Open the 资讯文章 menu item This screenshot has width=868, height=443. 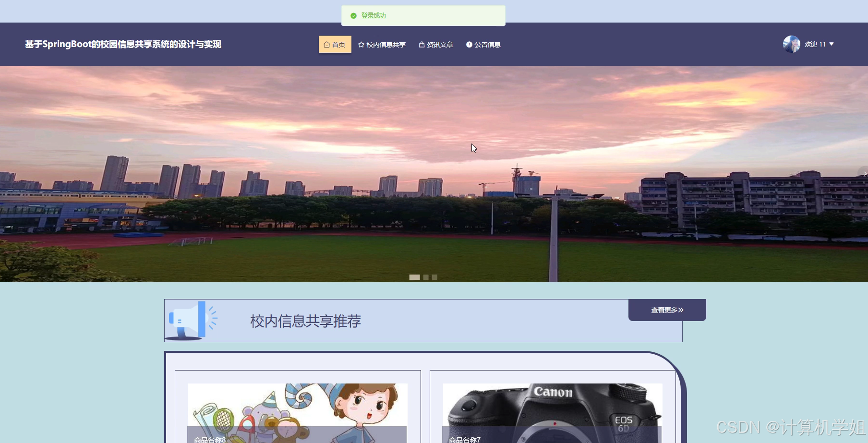coord(436,44)
